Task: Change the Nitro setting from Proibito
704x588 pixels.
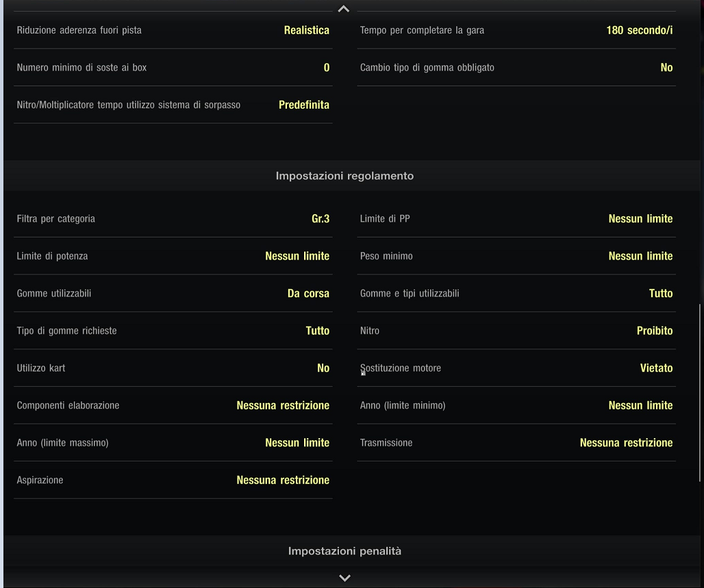Action: tap(516, 331)
